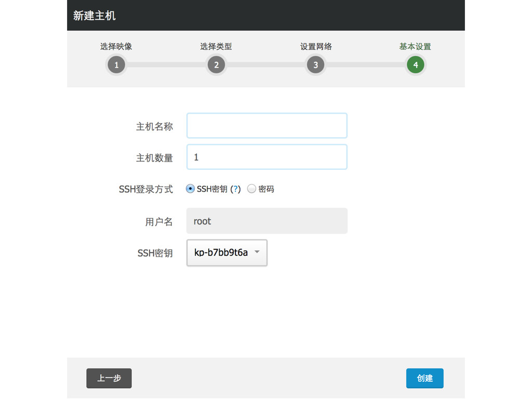Click the 设置网络 step label
The width and height of the screenshot is (532, 399).
click(x=316, y=46)
